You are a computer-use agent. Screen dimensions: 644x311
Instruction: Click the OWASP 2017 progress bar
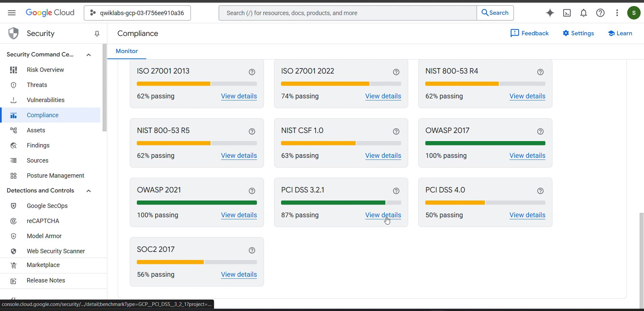485,143
